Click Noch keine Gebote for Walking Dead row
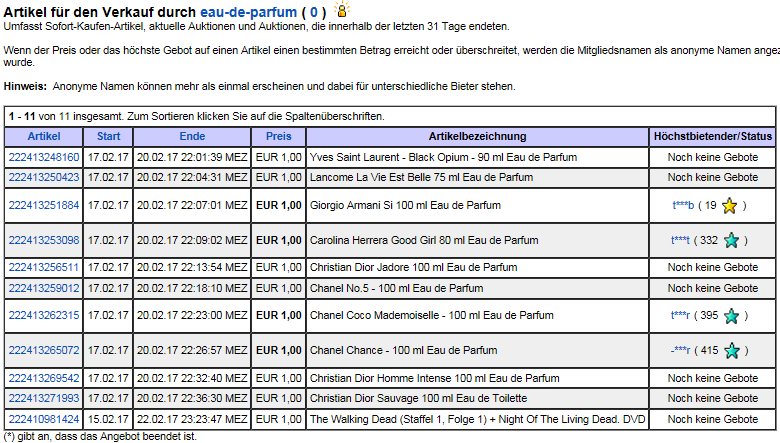780x443 pixels. [713, 419]
